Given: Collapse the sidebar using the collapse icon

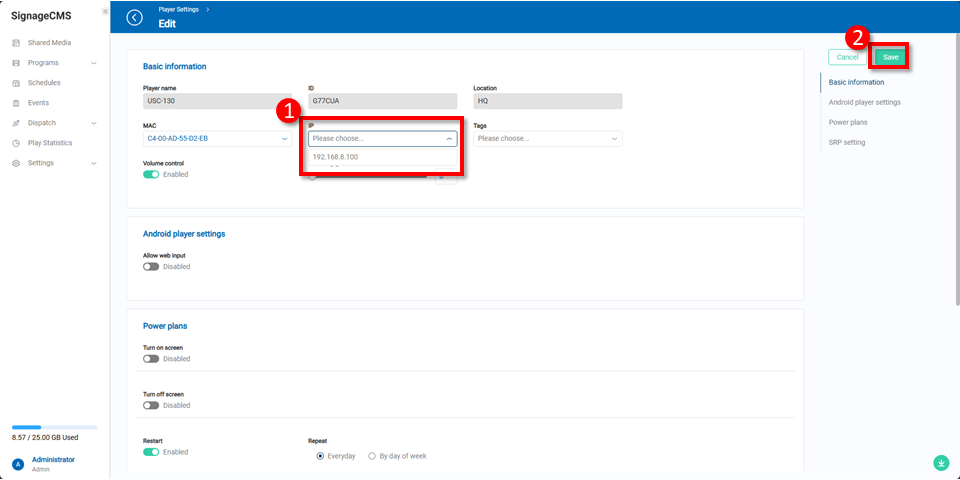Looking at the screenshot, I should pyautogui.click(x=105, y=11).
